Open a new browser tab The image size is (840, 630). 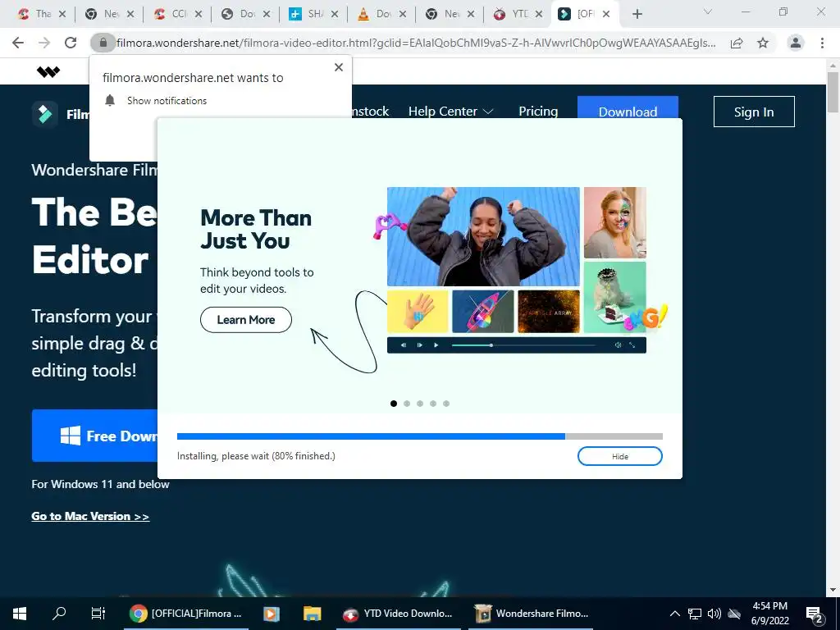637,15
